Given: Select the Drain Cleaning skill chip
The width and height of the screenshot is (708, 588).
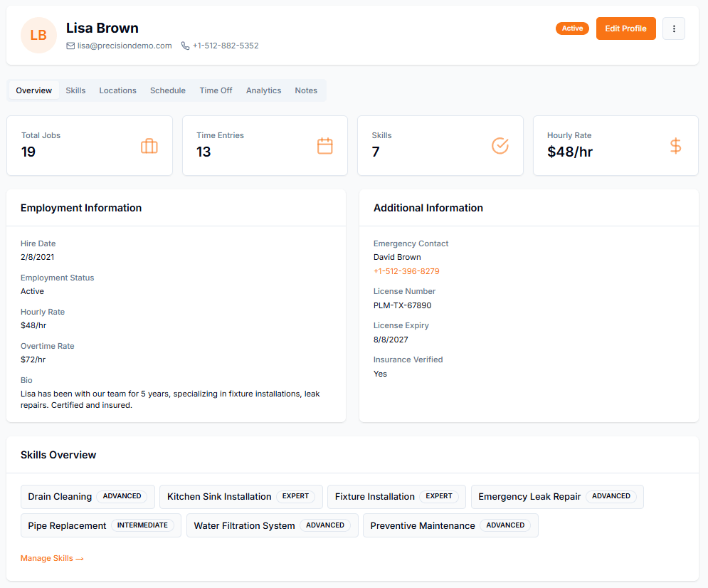Looking at the screenshot, I should tap(88, 496).
